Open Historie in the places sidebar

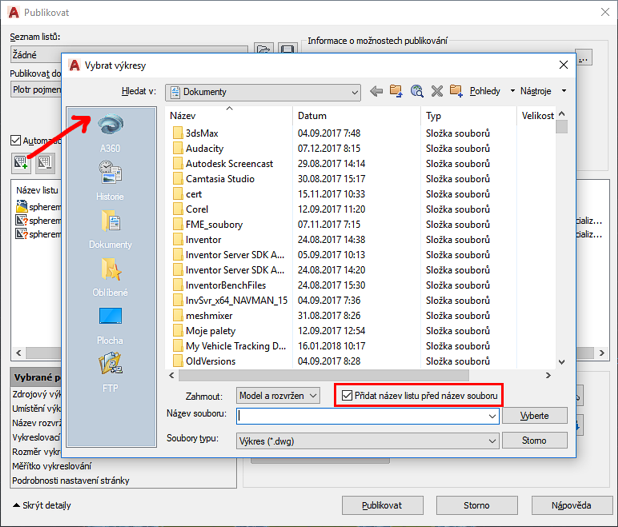pos(110,178)
